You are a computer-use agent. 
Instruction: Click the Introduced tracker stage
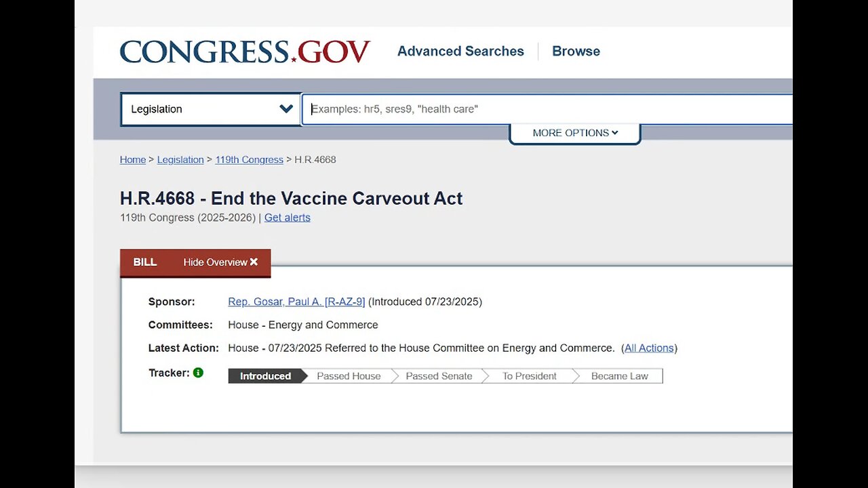coord(265,376)
